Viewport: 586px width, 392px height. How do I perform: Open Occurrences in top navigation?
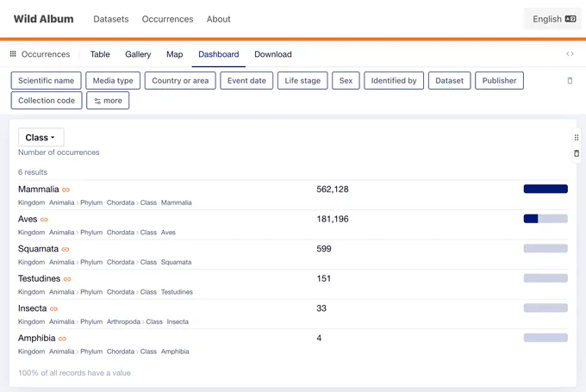click(x=167, y=19)
